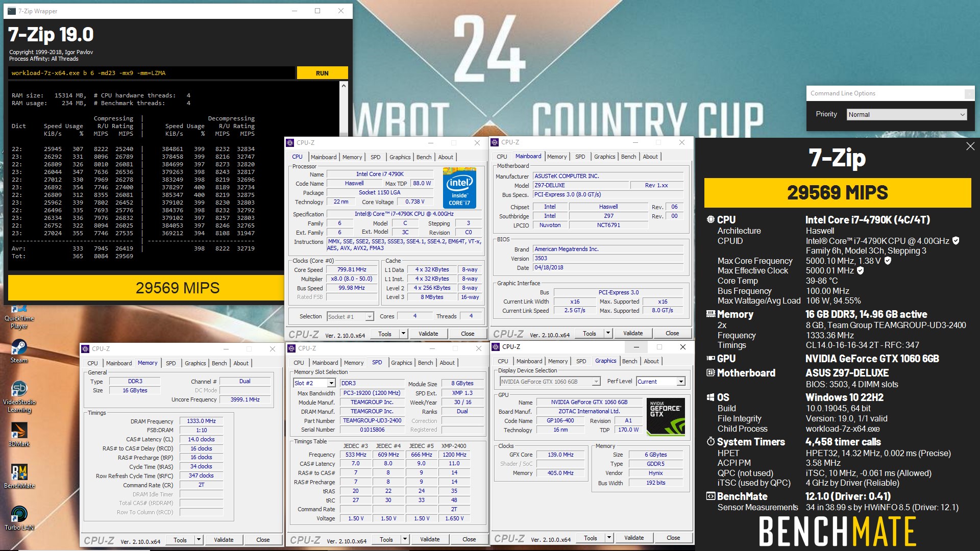Launch BenchMate from the desktop icon
The height and width of the screenshot is (551, 980).
[x=19, y=477]
